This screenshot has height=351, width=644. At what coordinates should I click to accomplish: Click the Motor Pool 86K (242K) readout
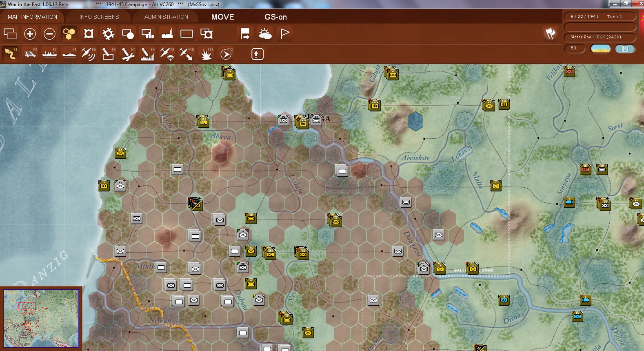point(600,37)
